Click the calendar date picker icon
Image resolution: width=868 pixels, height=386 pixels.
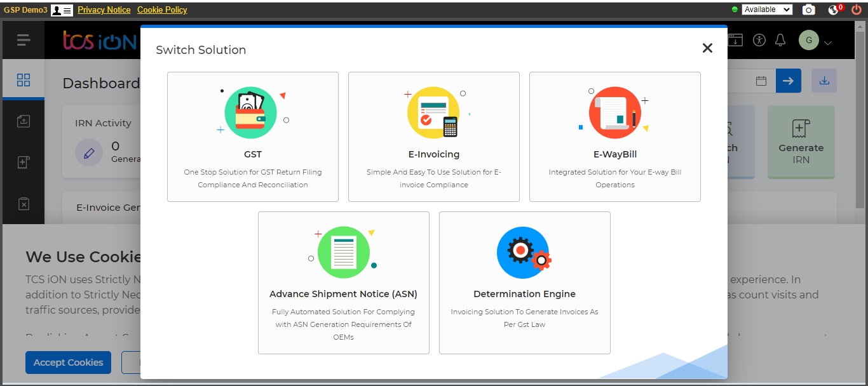761,81
